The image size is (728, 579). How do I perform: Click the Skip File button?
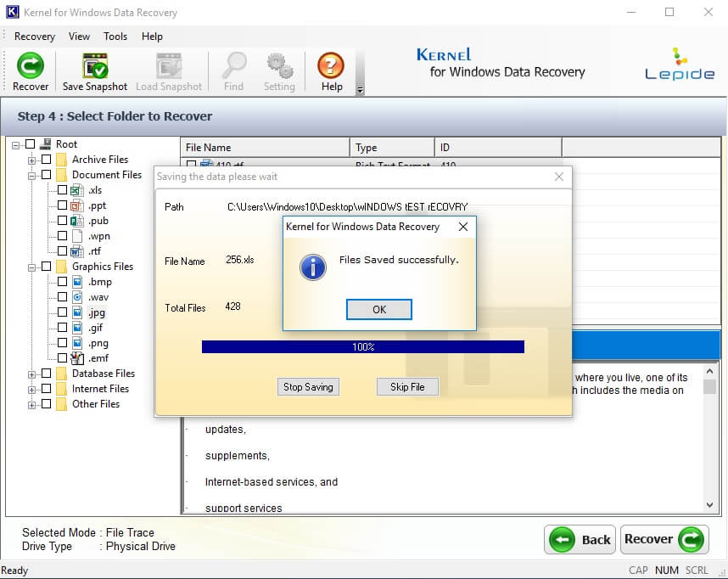click(x=407, y=386)
